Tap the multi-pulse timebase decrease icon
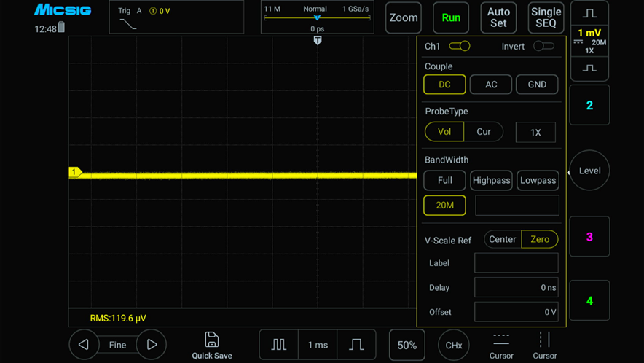Image resolution: width=644 pixels, height=363 pixels. click(279, 345)
